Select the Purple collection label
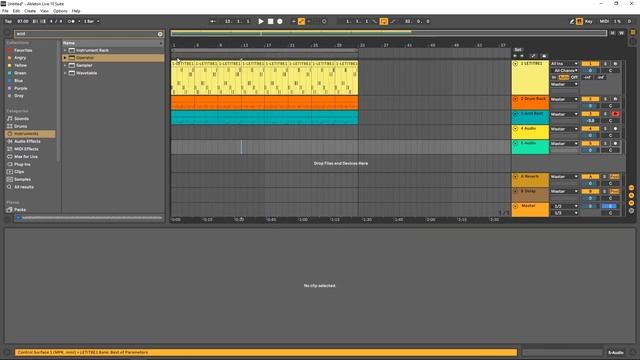The image size is (640, 360). point(20,88)
